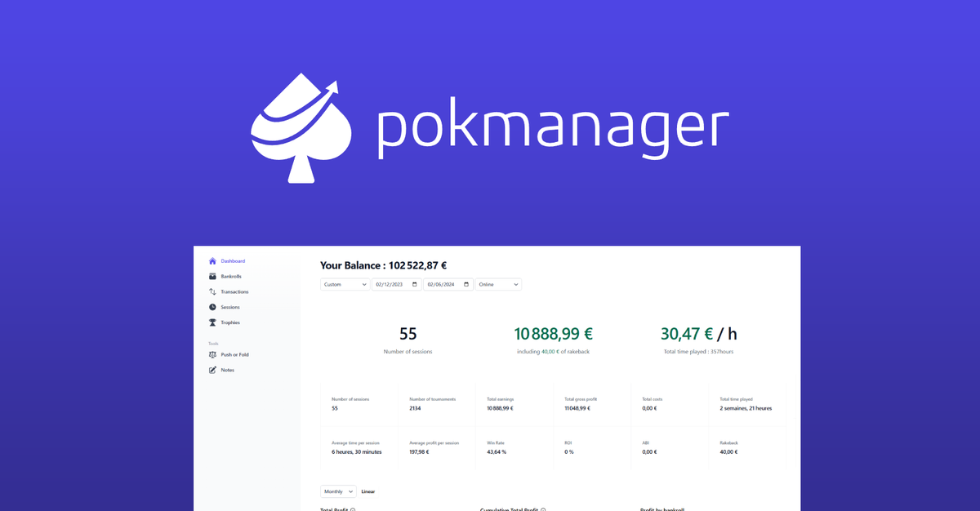Click the 02/06/2024 end date field
980x511 pixels.
448,285
